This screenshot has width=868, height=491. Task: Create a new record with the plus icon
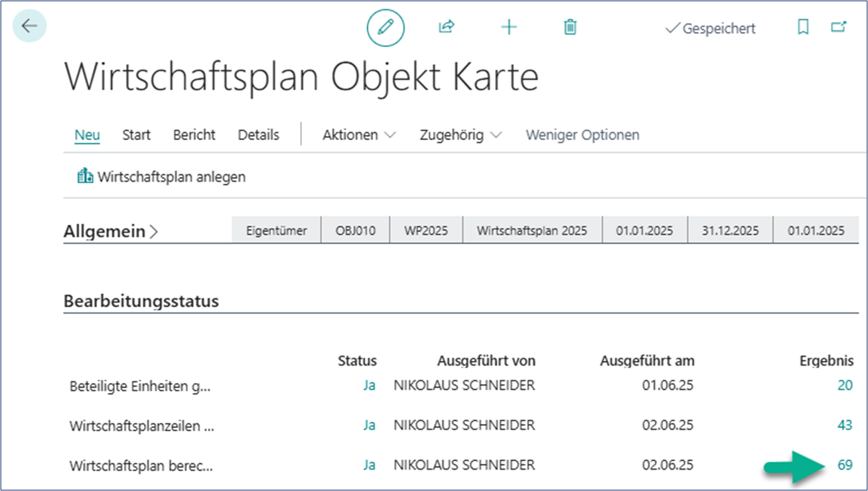(x=508, y=27)
